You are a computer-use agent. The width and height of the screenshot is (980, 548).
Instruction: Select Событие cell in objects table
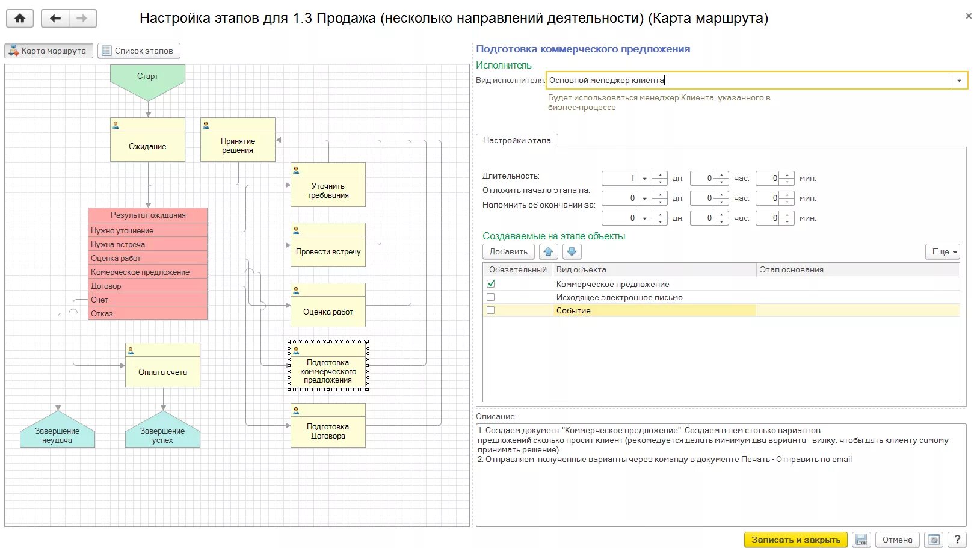pos(655,310)
